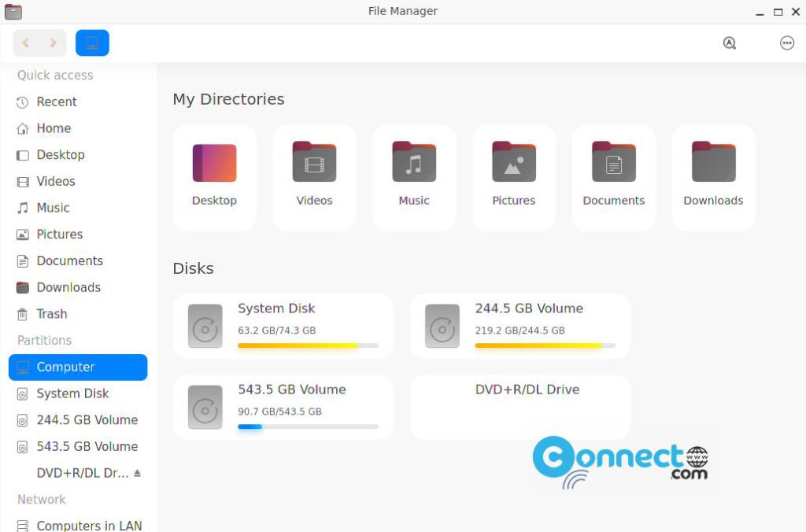Viewport: 806px width, 532px height.
Task: Select 244.5 GB Volume in sidebar
Action: coord(85,419)
